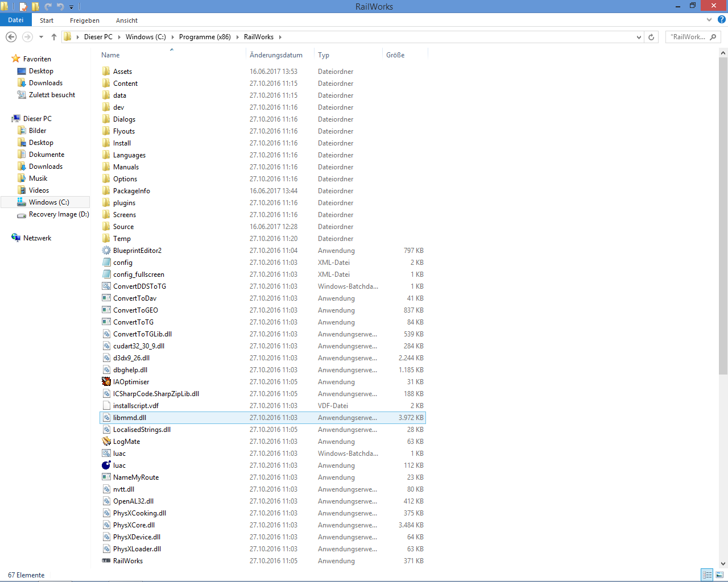Select Windows (C:) in the navigation pane
This screenshot has height=582, width=728.
click(45, 202)
